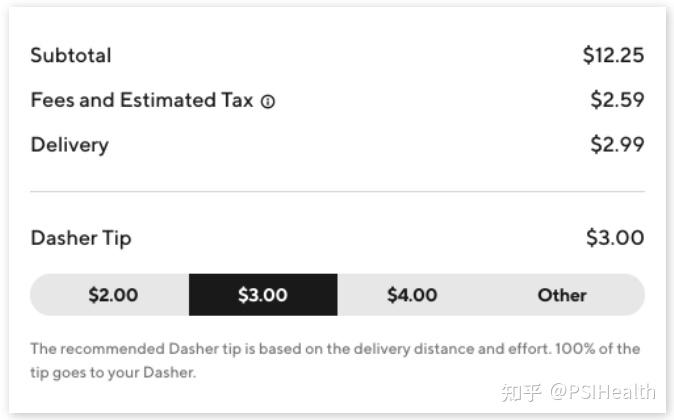Click the Delivery label

69,145
